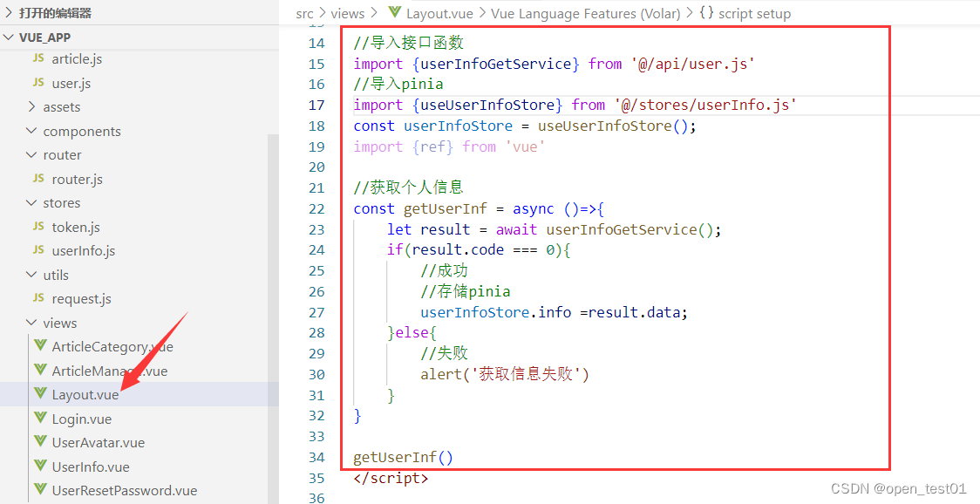Viewport: 980px width, 504px height.
Task: Click the script setup breadcrumb entry
Action: click(753, 13)
